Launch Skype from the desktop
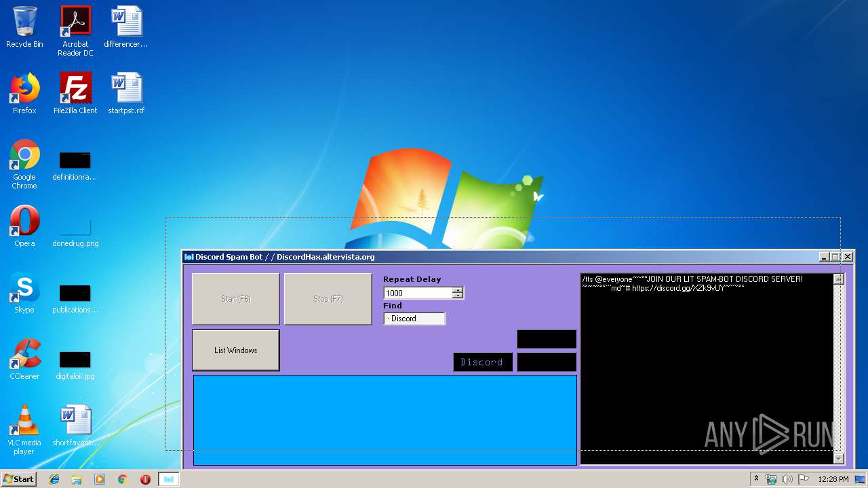Screen dimensions: 868x488 click(x=24, y=293)
